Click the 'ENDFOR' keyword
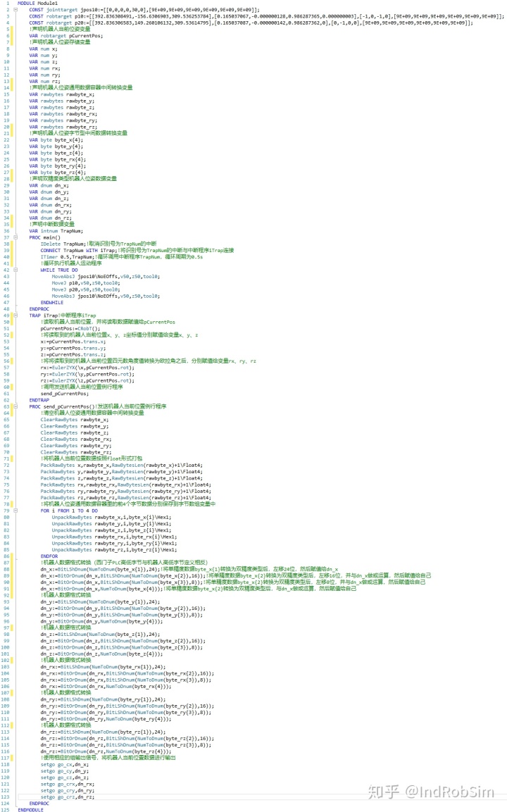This screenshot has height=812, width=507. pyautogui.click(x=49, y=556)
